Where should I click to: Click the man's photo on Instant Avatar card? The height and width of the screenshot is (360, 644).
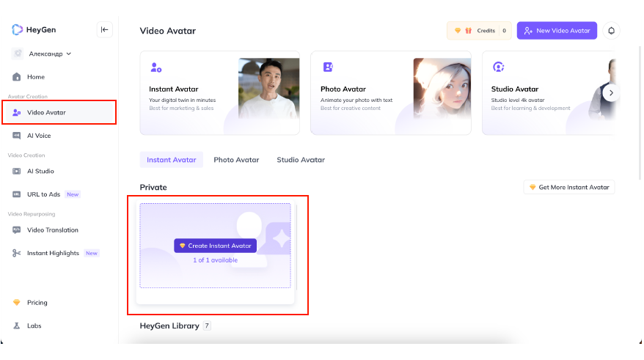click(268, 88)
